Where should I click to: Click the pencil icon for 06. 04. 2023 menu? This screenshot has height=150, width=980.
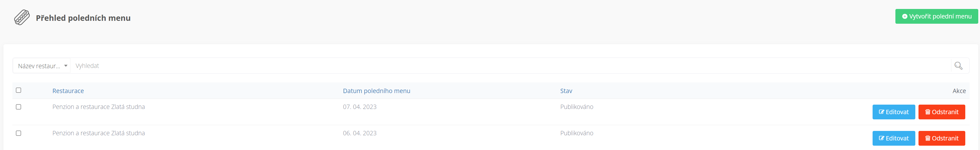[x=882, y=138]
